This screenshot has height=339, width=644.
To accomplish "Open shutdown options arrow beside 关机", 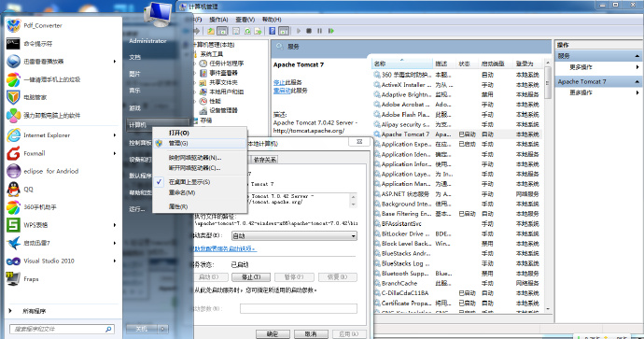I will coord(163,329).
